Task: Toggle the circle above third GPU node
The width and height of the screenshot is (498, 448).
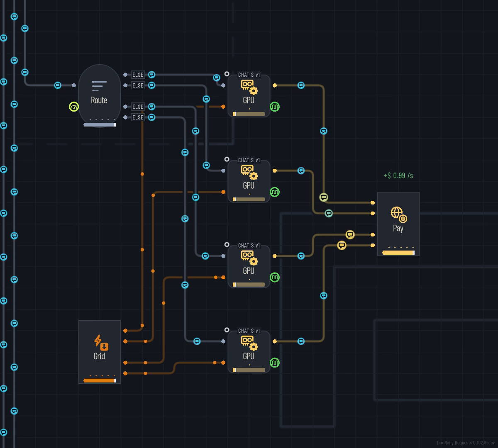Action: coord(227,245)
